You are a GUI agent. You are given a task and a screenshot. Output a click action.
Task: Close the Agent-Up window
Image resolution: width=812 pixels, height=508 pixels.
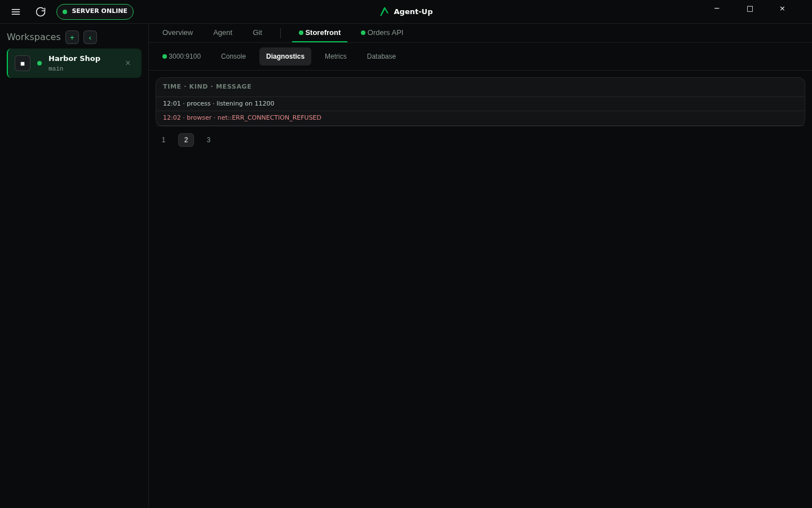782,8
